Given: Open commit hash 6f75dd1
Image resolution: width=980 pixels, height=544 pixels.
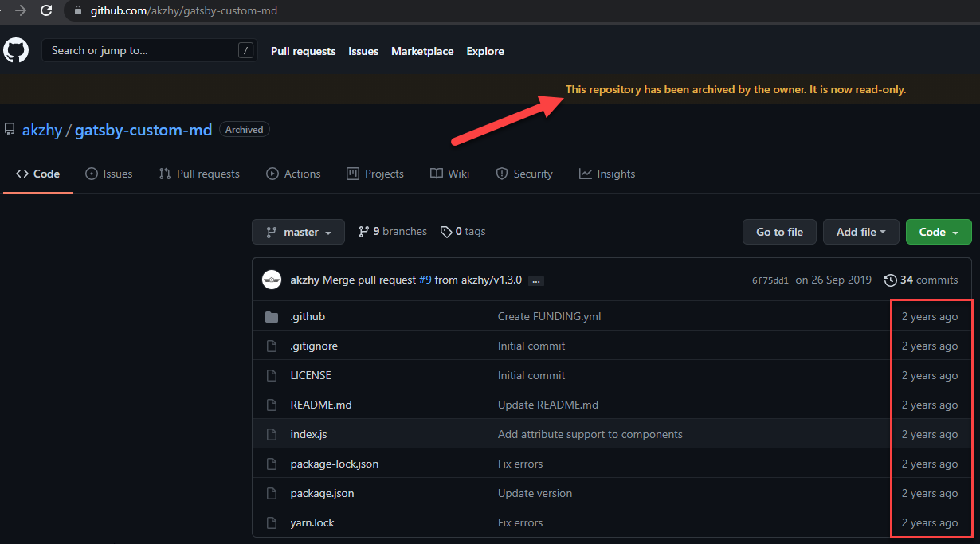Looking at the screenshot, I should coord(770,280).
